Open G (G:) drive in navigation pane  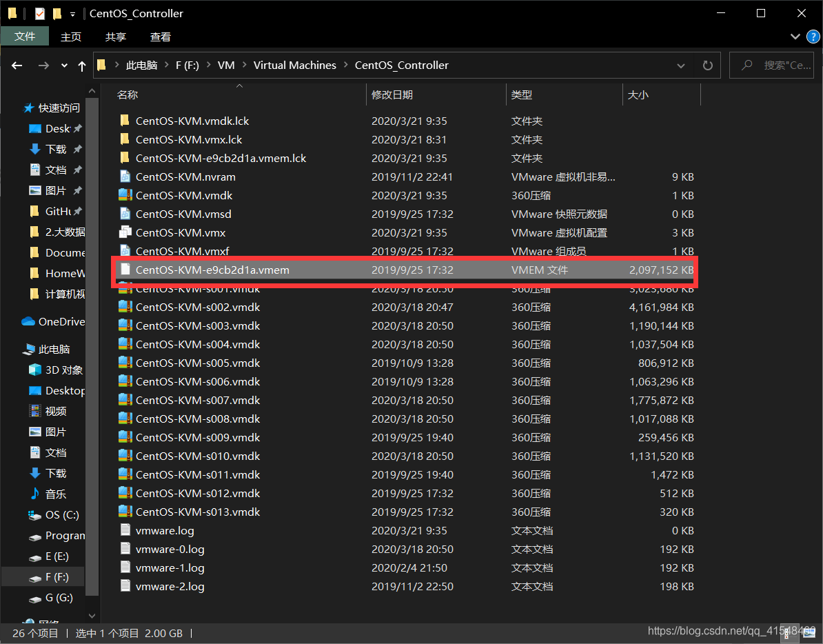point(50,597)
